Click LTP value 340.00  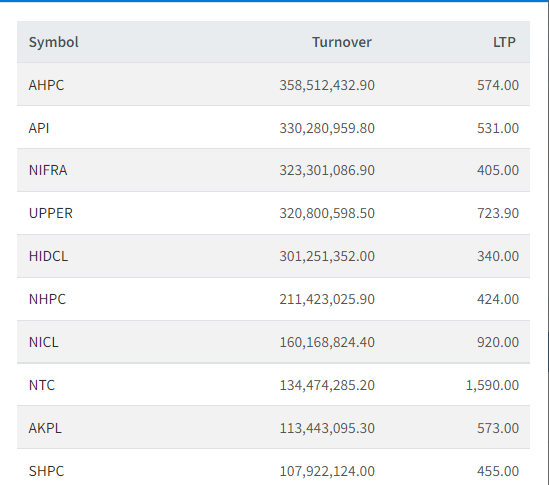click(x=498, y=256)
